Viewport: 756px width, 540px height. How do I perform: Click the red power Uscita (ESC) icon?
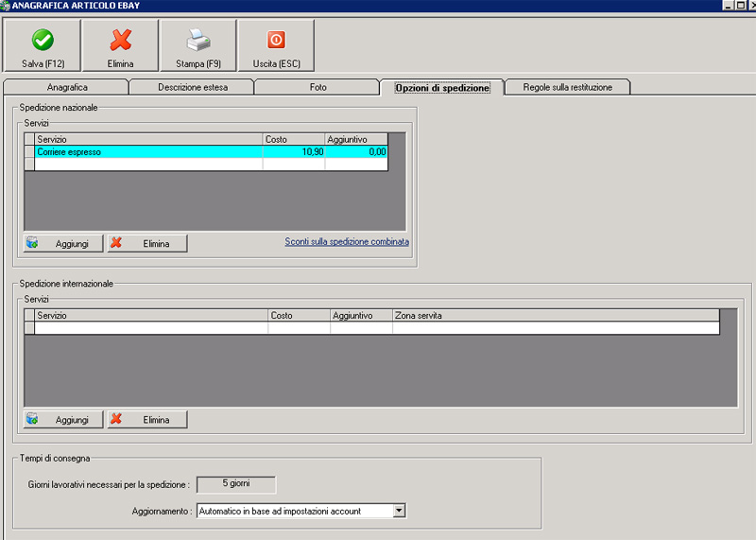[276, 40]
